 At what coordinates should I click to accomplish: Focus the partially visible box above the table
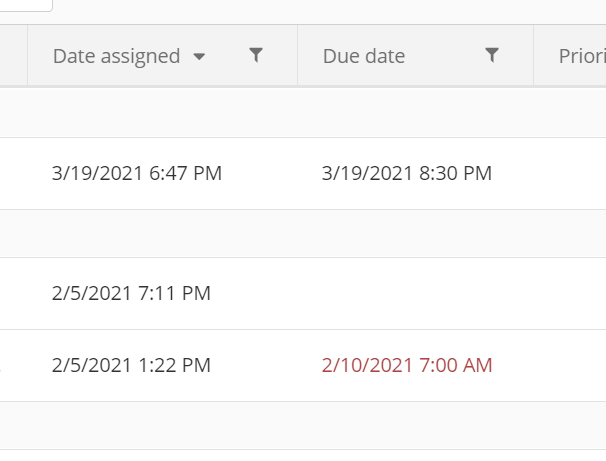pyautogui.click(x=26, y=5)
